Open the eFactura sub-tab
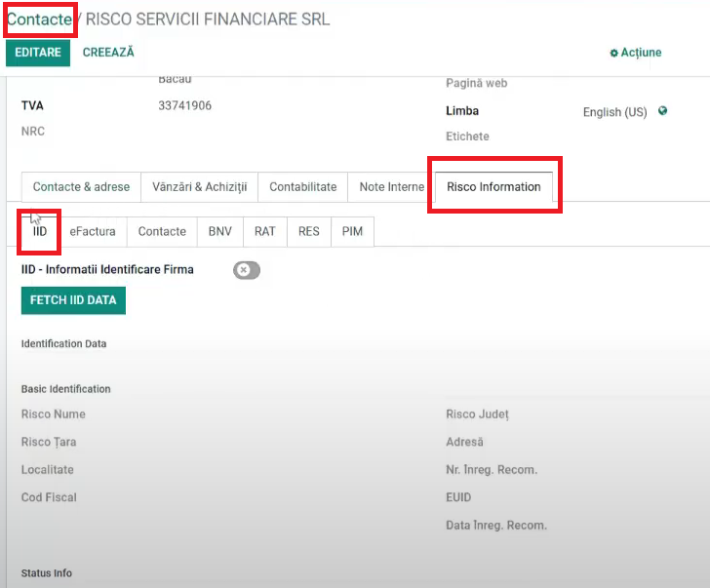Viewport: 710px width, 588px height. pyautogui.click(x=93, y=232)
